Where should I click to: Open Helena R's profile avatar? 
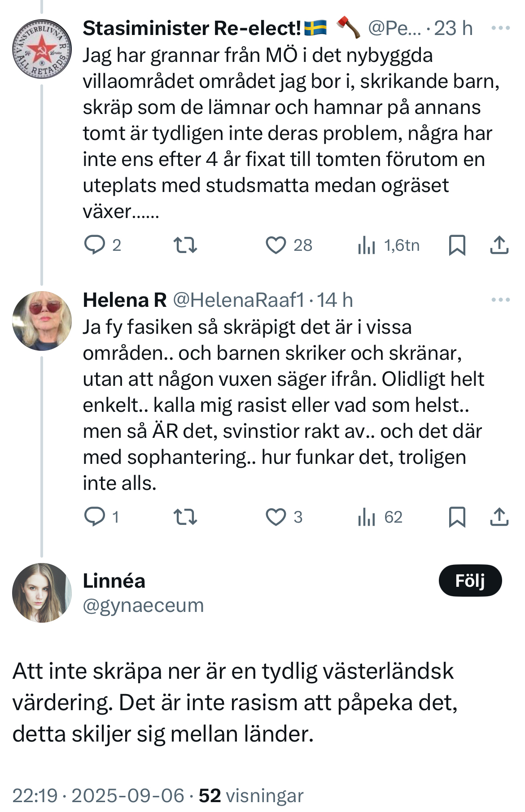42,321
